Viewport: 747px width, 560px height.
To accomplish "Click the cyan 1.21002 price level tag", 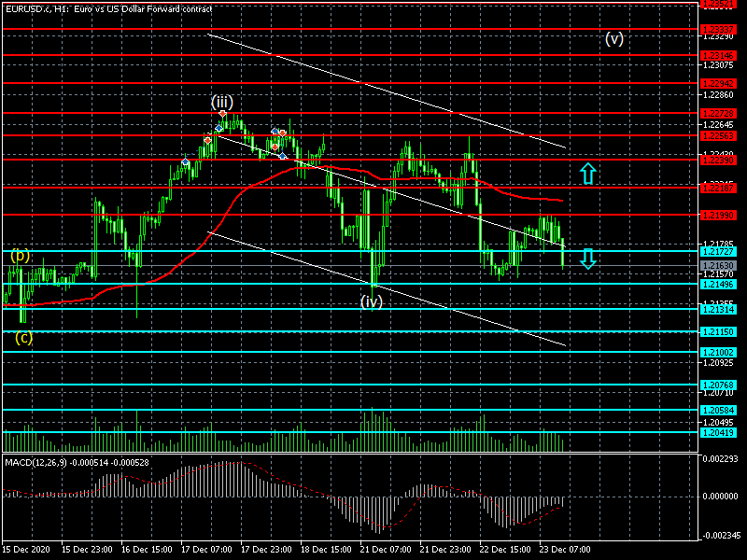I will [718, 353].
